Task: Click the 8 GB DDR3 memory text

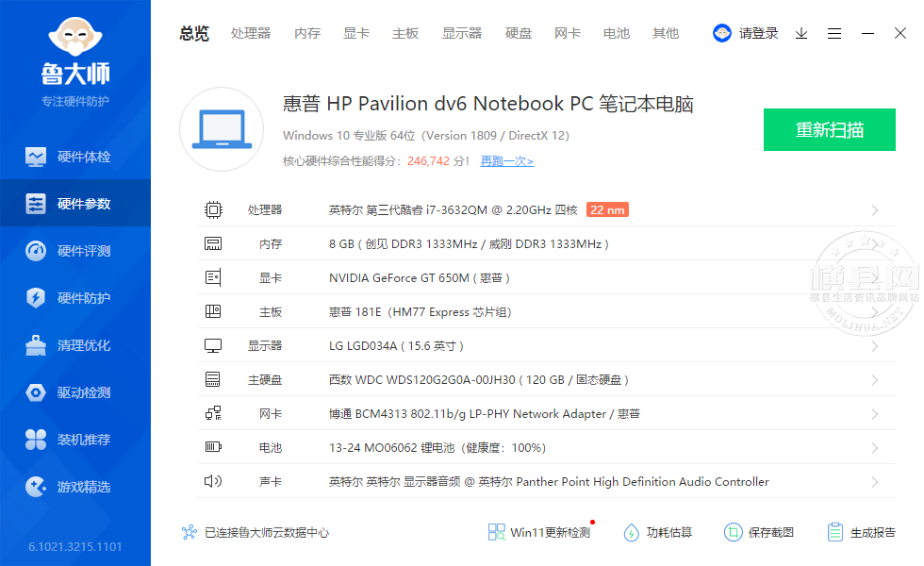Action: click(469, 244)
